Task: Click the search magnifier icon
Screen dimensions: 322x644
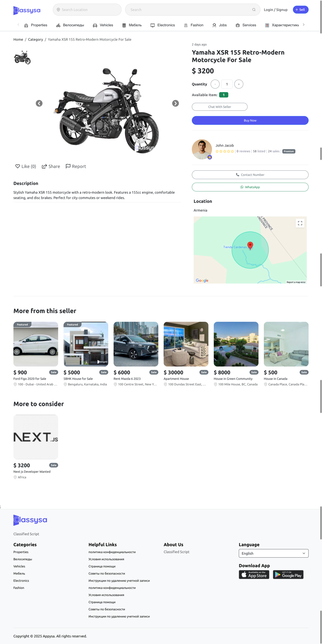Action: (254, 10)
